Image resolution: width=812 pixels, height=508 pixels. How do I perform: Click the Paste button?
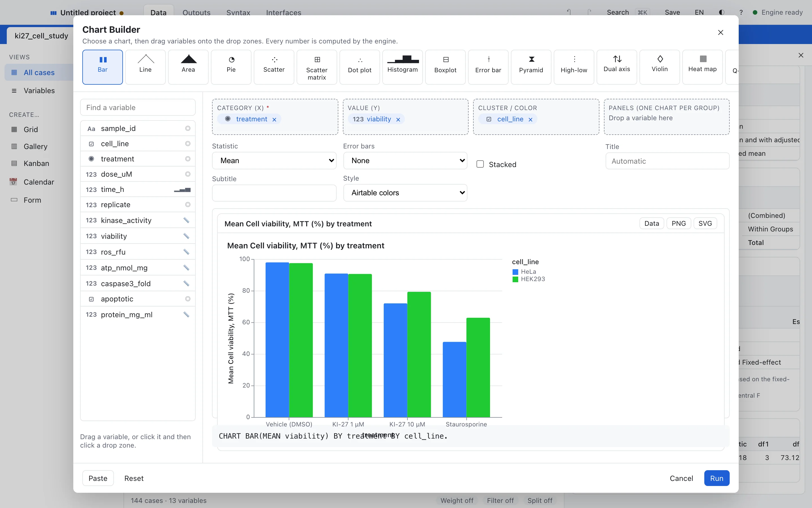pyautogui.click(x=98, y=478)
